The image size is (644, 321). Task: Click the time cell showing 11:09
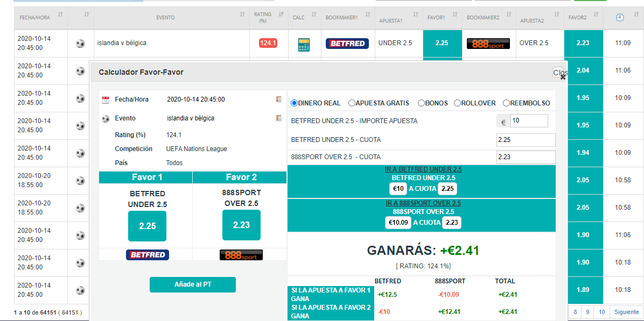pos(623,42)
